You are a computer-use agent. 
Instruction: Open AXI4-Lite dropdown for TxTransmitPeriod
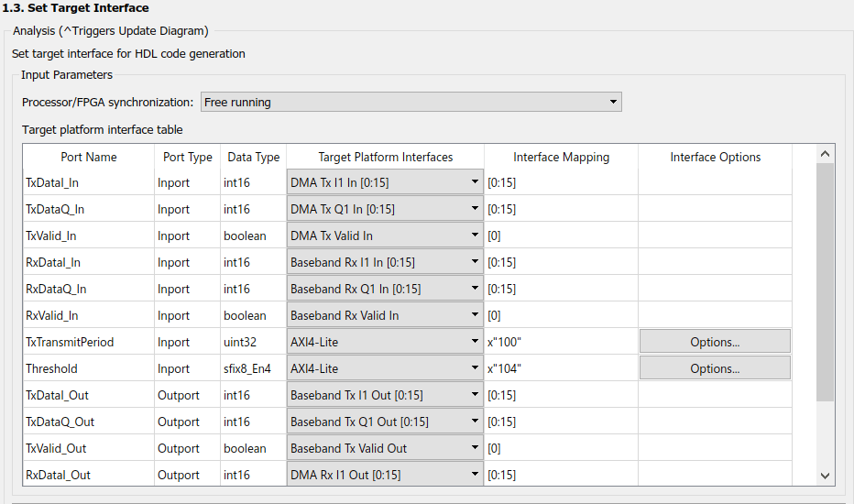(385, 342)
